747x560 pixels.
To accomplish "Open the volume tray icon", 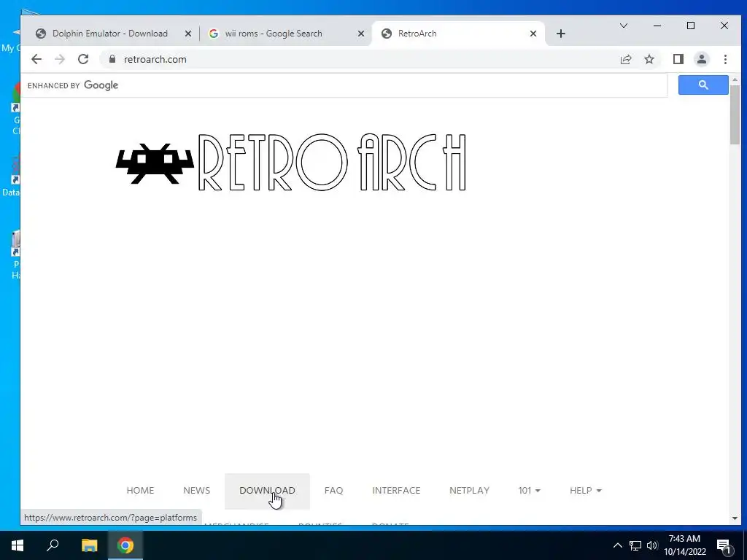I will pyautogui.click(x=652, y=545).
